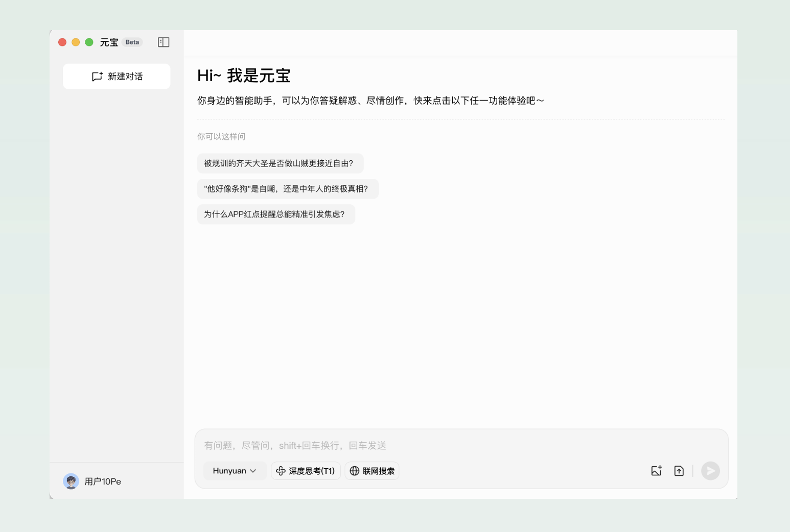This screenshot has width=790, height=532.
Task: Toggle 联网搜索 web search on
Action: click(x=371, y=471)
